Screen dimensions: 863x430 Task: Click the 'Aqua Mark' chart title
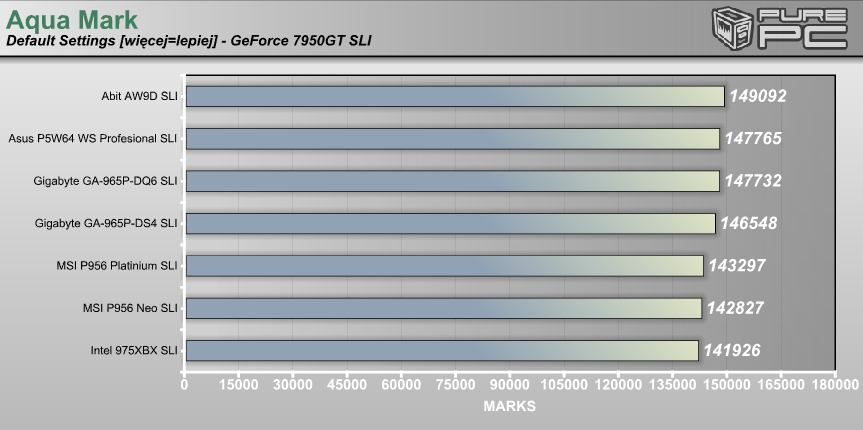tap(71, 20)
